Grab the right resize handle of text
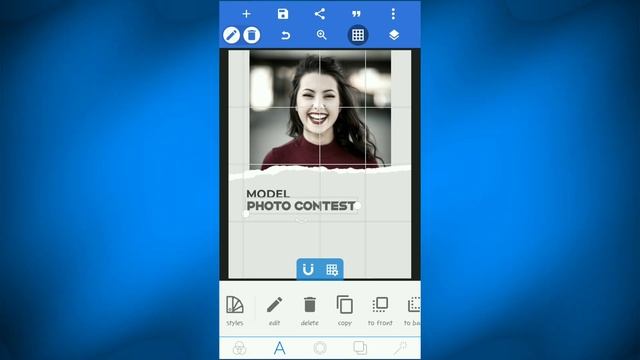 pyautogui.click(x=358, y=206)
